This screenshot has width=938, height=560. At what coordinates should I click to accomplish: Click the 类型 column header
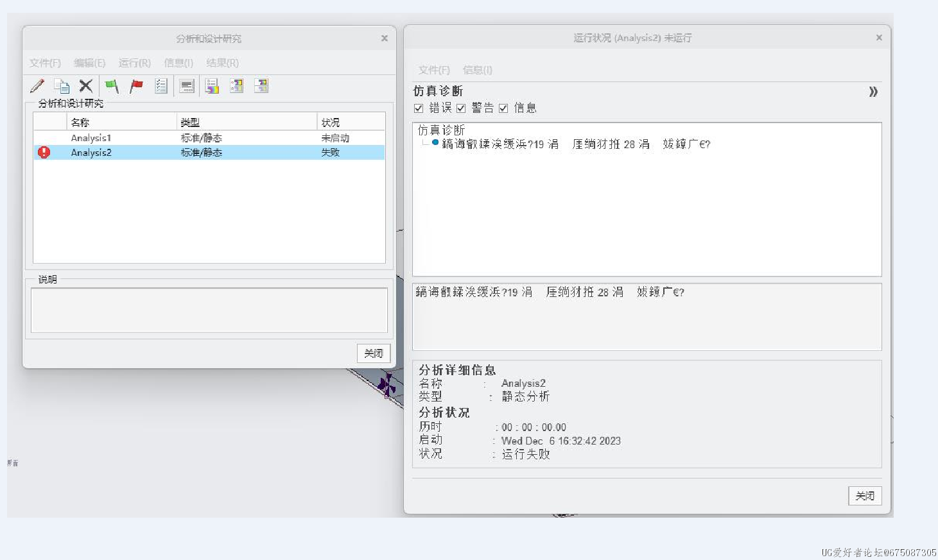(247, 122)
